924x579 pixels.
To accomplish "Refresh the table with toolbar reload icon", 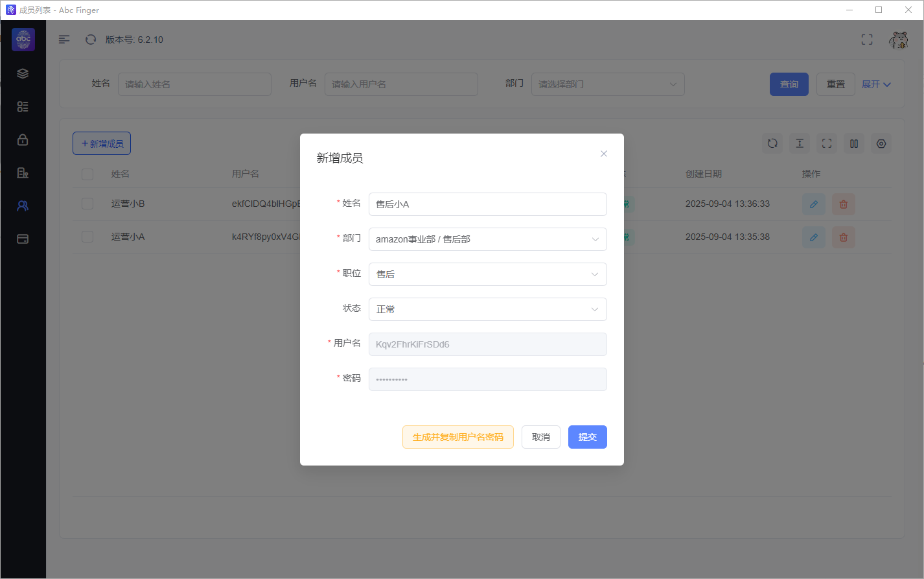I will 772,144.
